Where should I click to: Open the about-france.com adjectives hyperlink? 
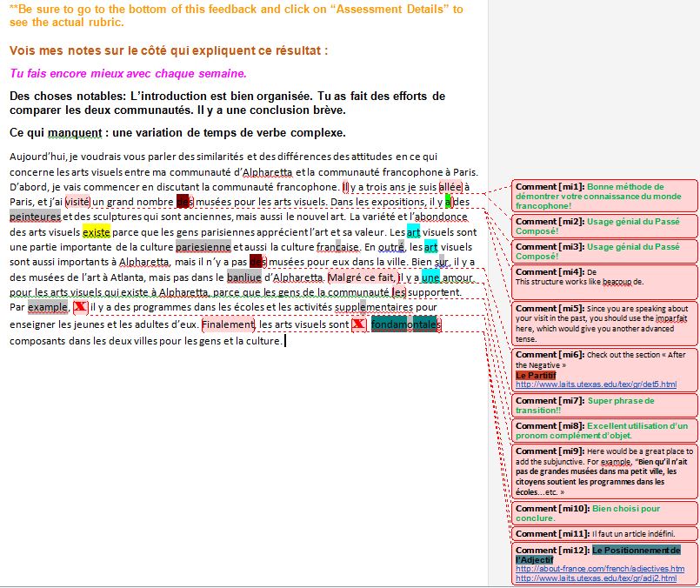598,569
